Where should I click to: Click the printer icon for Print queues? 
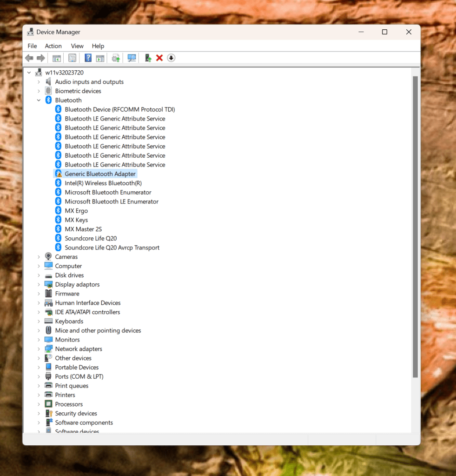coord(48,385)
